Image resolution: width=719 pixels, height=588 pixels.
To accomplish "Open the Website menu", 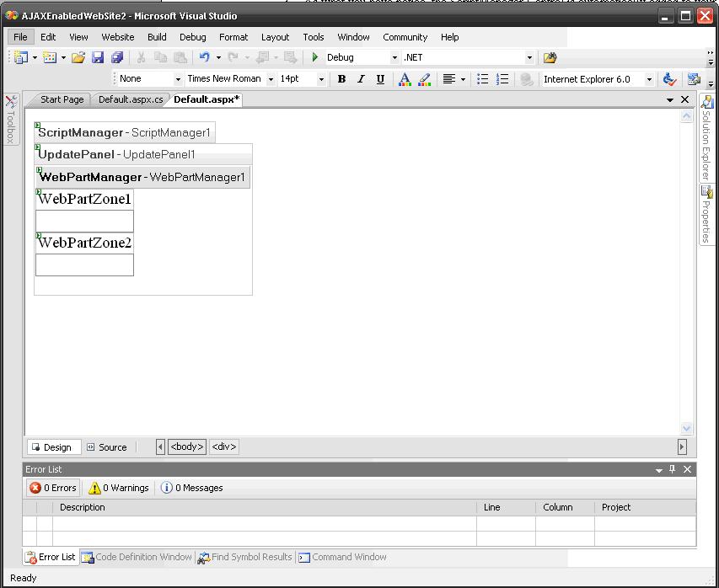I will pyautogui.click(x=118, y=37).
